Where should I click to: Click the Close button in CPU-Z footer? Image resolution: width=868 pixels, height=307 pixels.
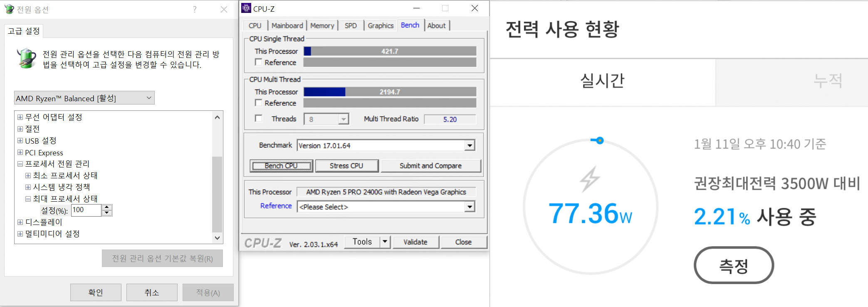463,242
